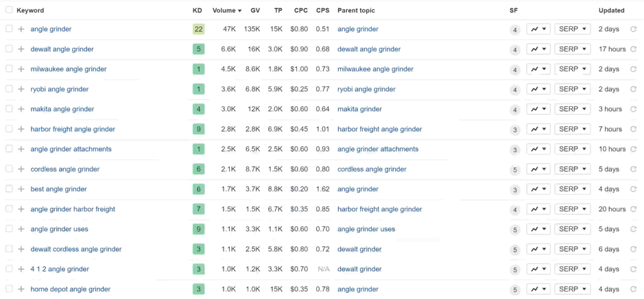Refresh data for 'dewalt cordless angle grinder' row
This screenshot has height=299, width=644.
(x=633, y=250)
